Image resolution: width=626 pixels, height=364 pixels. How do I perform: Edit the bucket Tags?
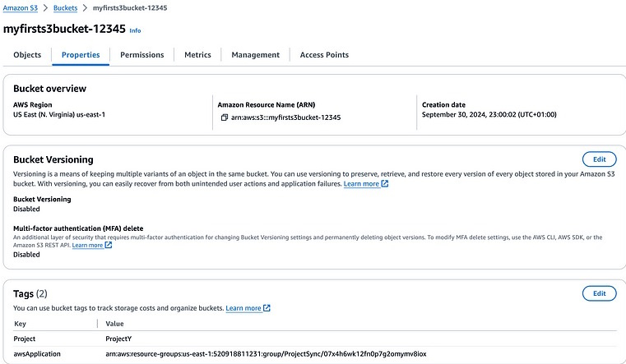click(599, 293)
